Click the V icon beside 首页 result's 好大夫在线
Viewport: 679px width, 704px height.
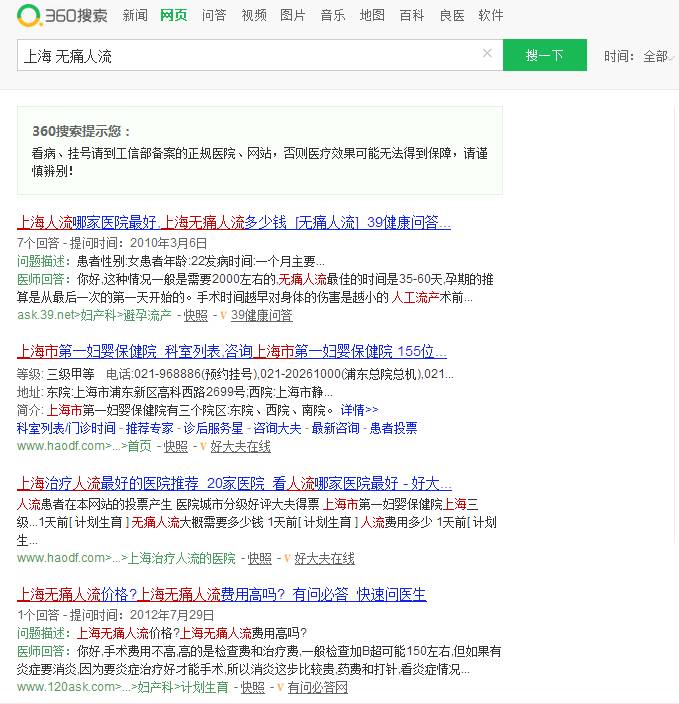203,447
